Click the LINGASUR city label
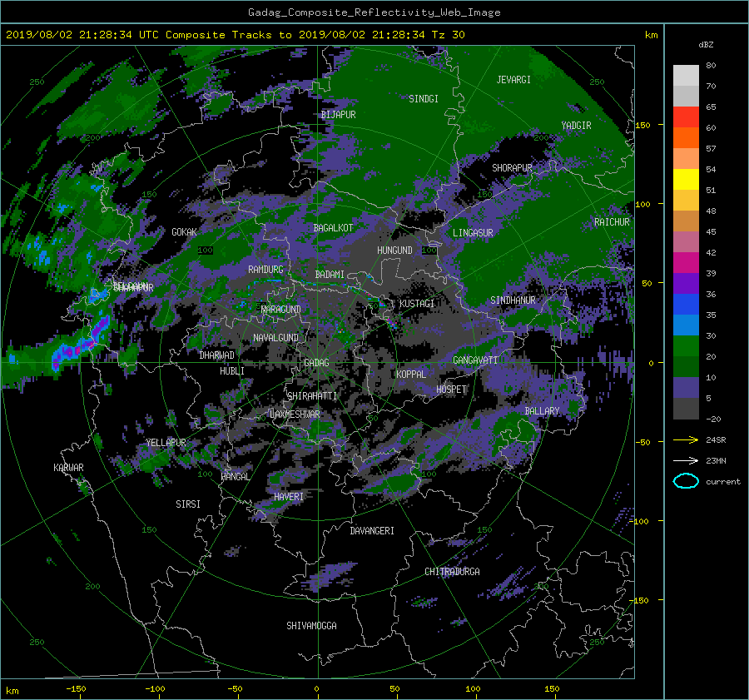 [x=473, y=233]
